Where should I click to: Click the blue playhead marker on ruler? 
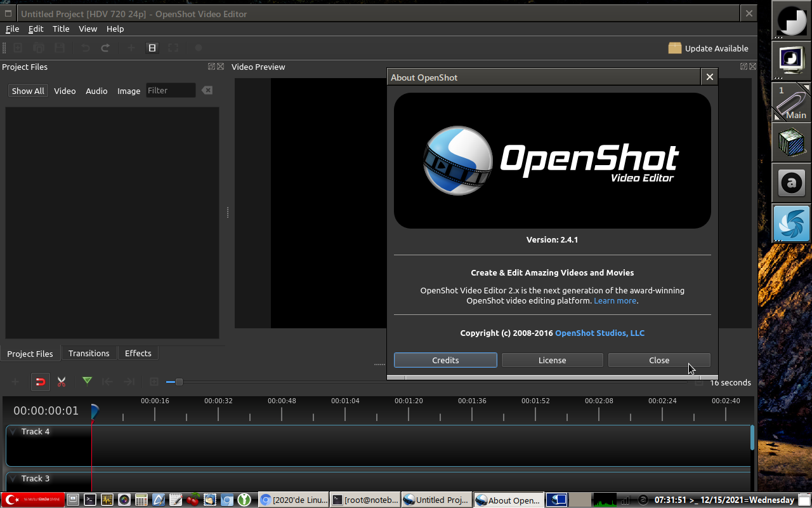[x=95, y=411]
